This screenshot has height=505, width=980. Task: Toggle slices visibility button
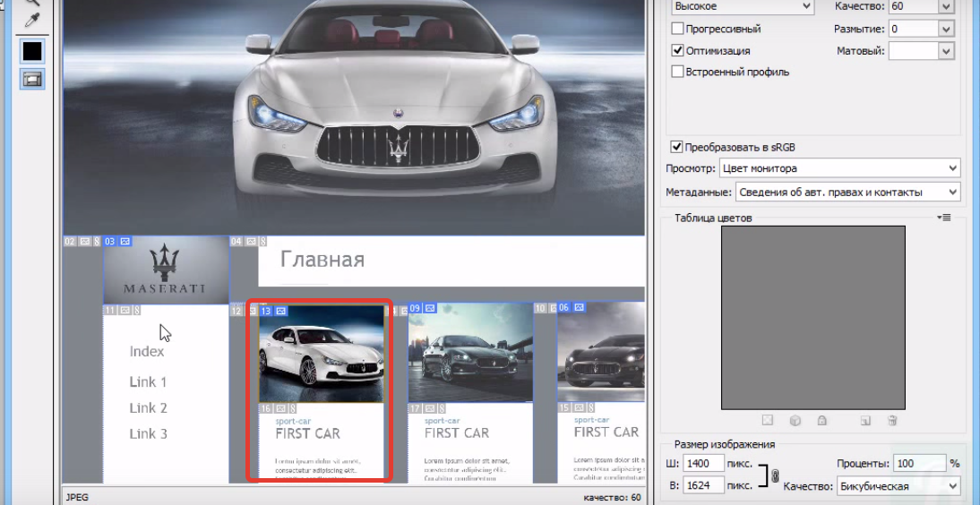click(x=32, y=79)
